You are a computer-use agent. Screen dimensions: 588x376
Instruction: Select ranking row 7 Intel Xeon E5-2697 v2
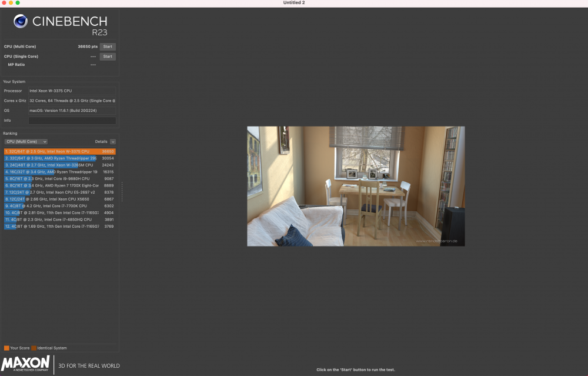click(59, 192)
